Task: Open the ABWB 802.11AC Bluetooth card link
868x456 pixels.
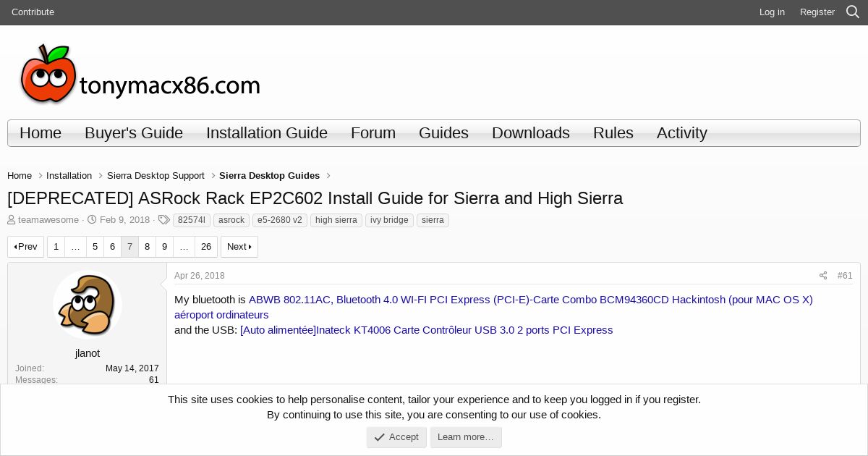Action: click(493, 307)
